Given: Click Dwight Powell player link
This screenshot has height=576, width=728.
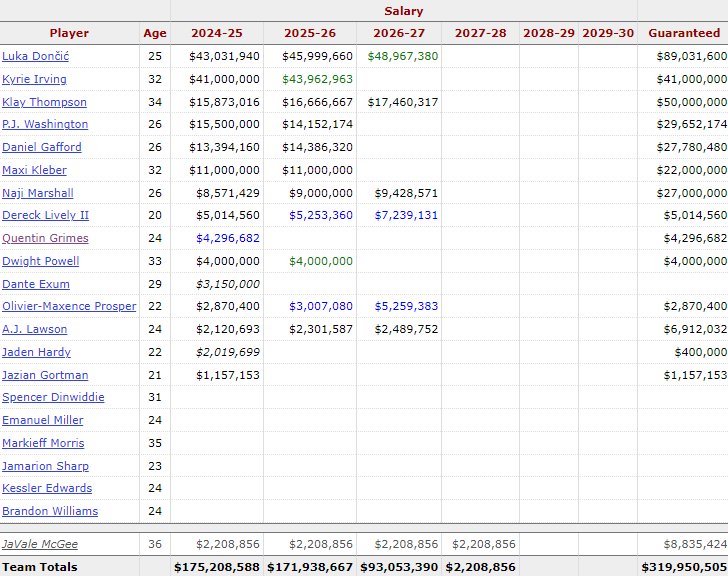Looking at the screenshot, I should (x=40, y=261).
